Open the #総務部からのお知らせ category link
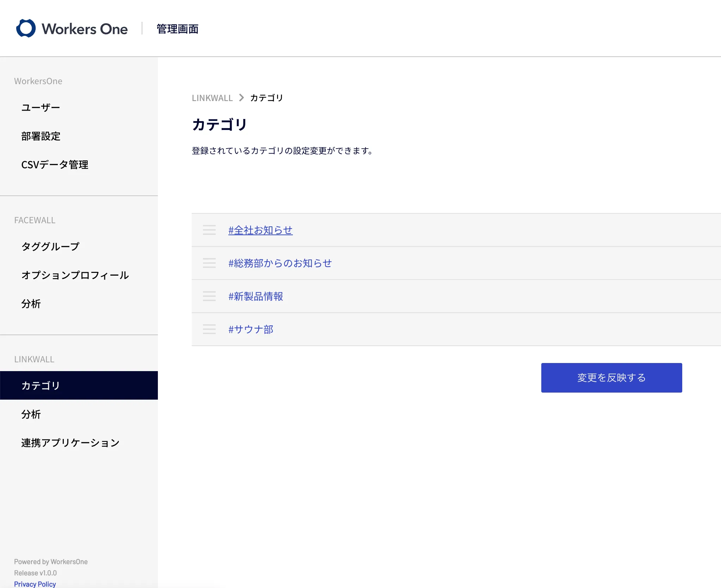Viewport: 721px width, 588px height. point(280,263)
